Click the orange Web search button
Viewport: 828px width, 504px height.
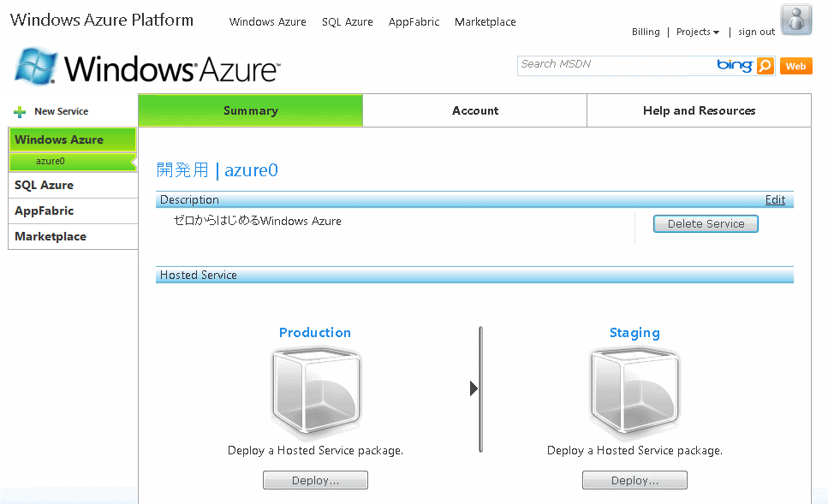795,66
